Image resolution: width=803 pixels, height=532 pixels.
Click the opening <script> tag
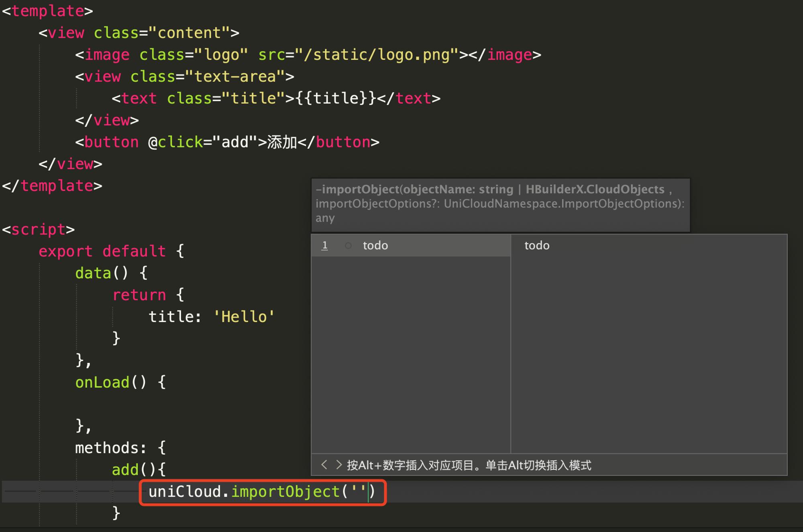(x=39, y=230)
